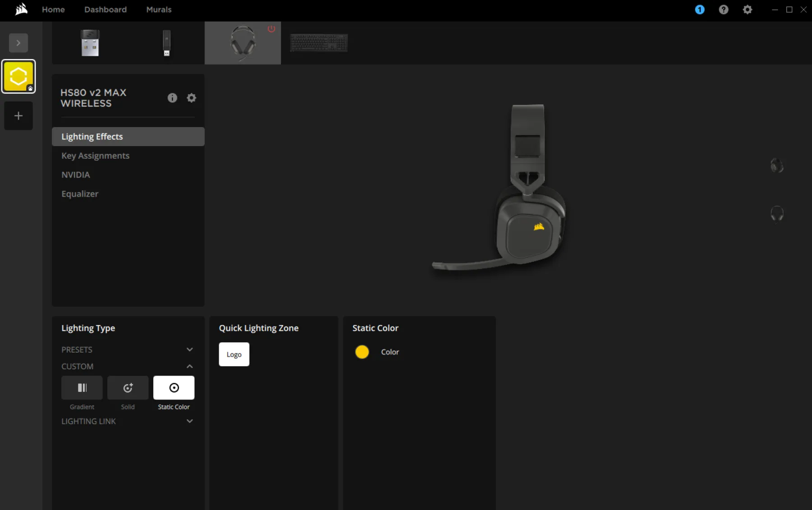
Task: Choose the Static Color lighting type
Action: coord(174,388)
